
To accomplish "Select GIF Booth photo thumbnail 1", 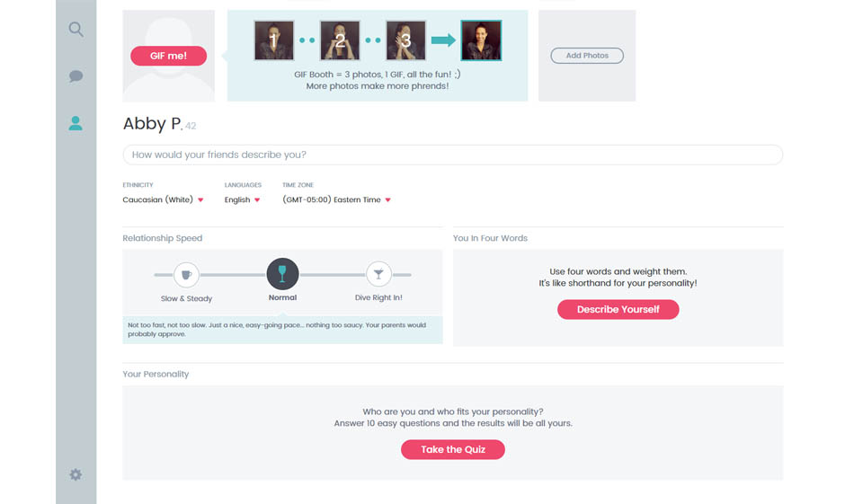I will [x=274, y=40].
